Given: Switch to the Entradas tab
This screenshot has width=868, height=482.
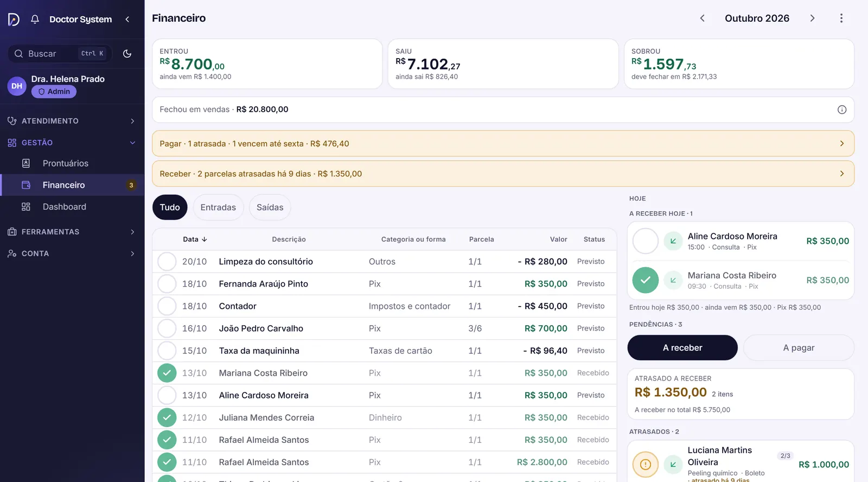Looking at the screenshot, I should 218,207.
